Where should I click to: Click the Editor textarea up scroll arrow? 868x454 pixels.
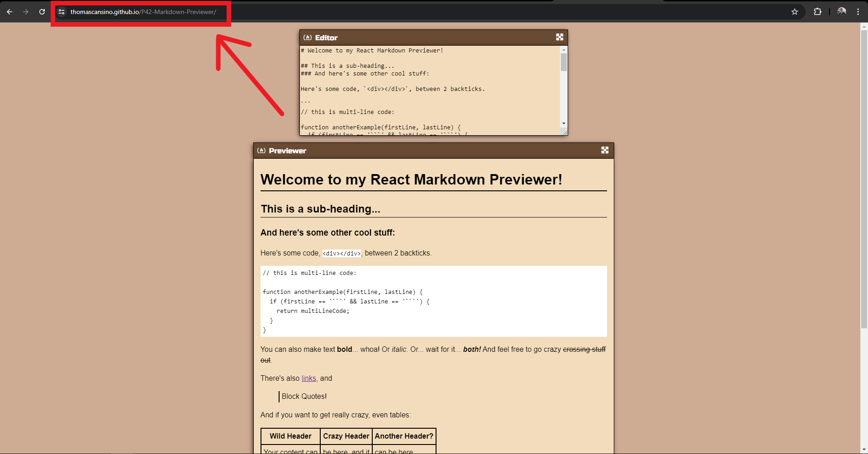564,50
